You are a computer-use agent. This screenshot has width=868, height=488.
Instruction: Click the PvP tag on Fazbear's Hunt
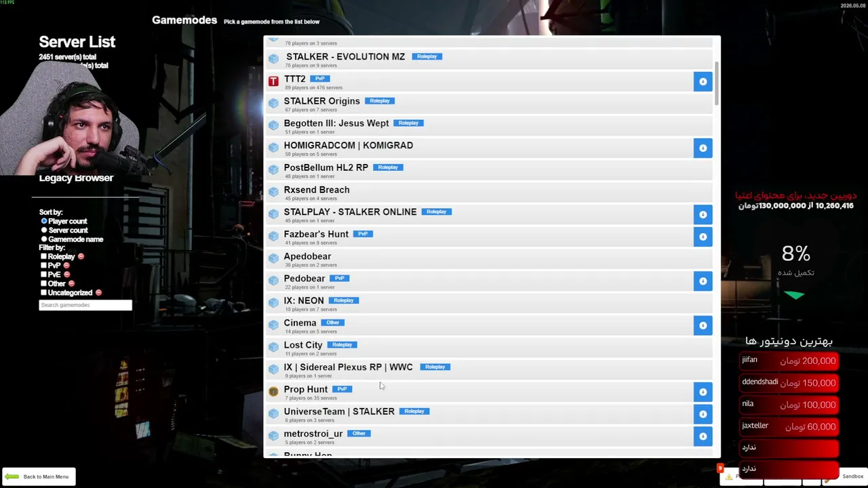tap(363, 234)
